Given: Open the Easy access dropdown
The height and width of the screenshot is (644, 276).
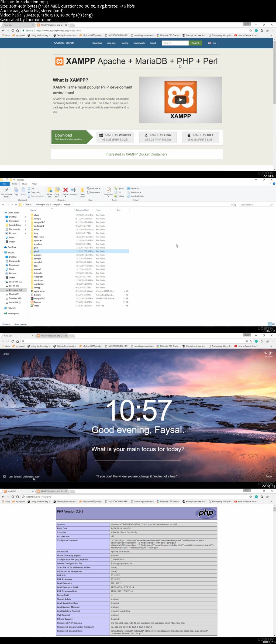Looking at the screenshot, I should [x=94, y=192].
